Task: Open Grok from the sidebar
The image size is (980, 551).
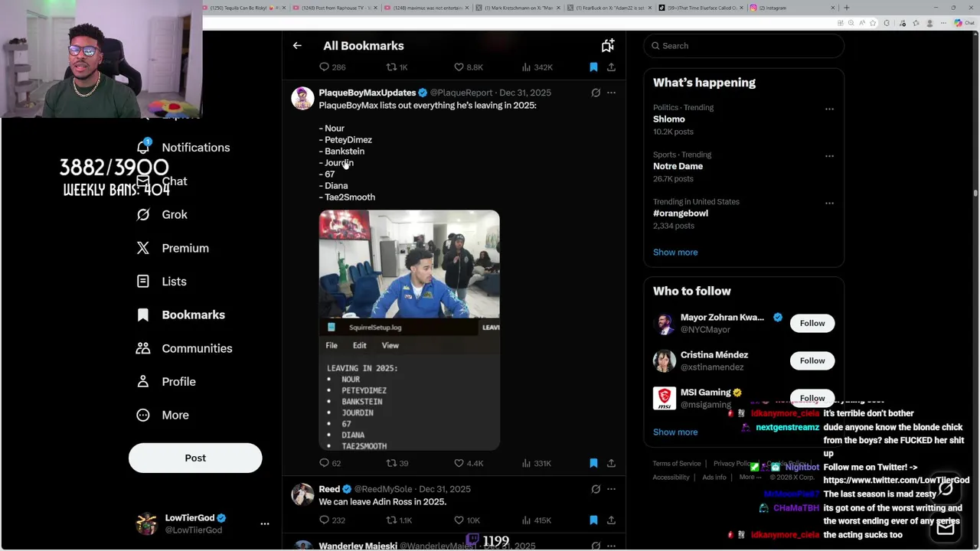Action: point(143,214)
